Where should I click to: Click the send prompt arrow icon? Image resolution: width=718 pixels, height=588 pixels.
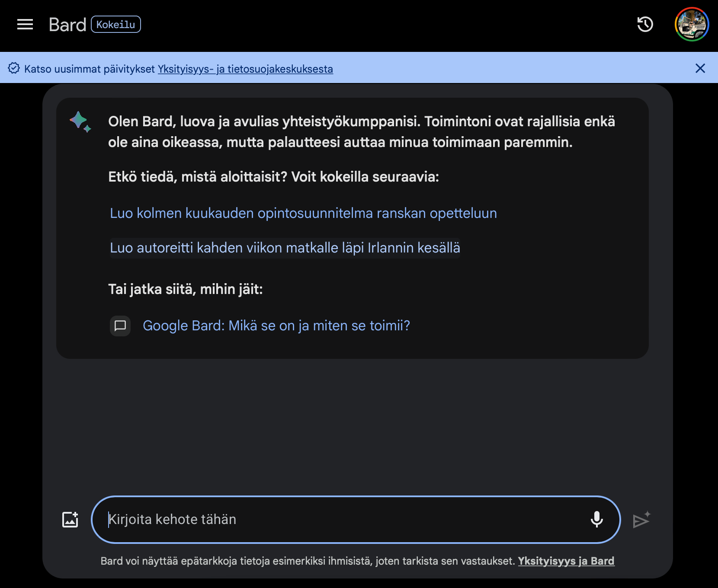pos(641,520)
